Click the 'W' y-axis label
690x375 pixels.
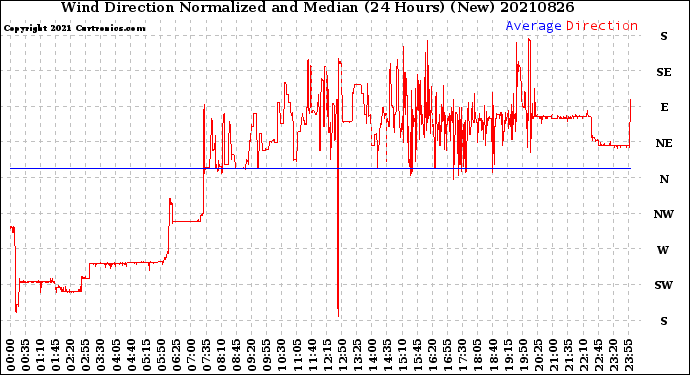click(663, 250)
